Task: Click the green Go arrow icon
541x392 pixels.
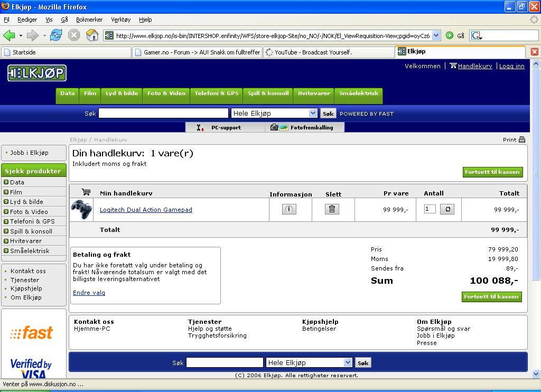Action: pos(450,35)
